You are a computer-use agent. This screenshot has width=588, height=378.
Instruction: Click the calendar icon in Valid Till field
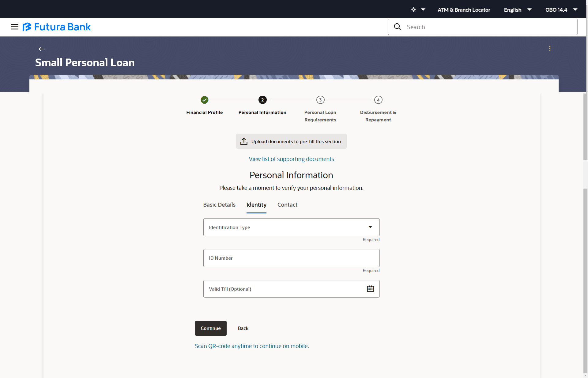(370, 289)
